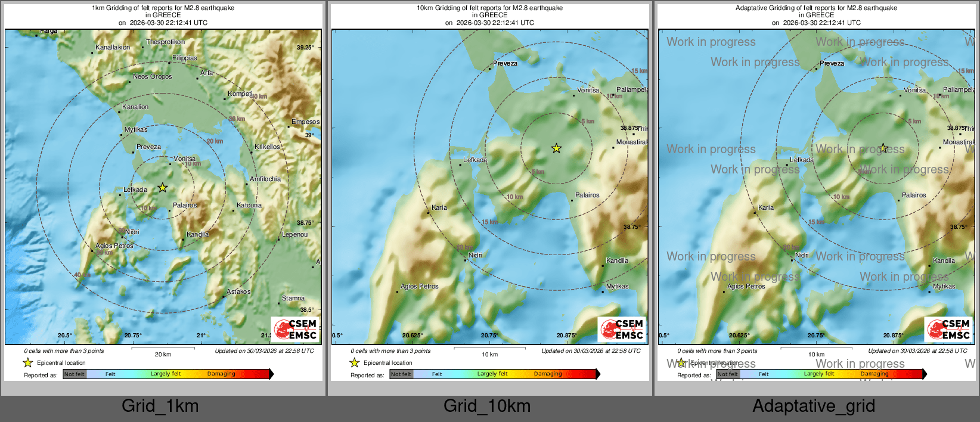Image resolution: width=980 pixels, height=422 pixels.
Task: Click Karia on the Grid_10km map
Action: (439, 207)
